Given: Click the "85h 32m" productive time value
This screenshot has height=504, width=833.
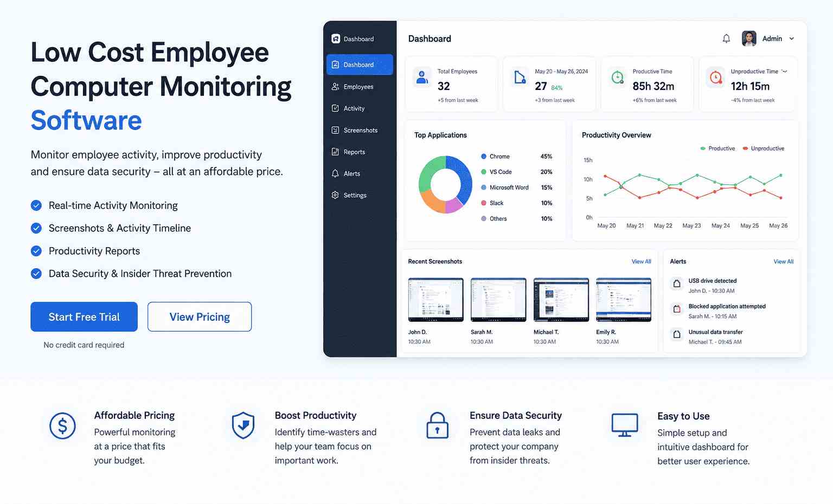Looking at the screenshot, I should point(653,86).
